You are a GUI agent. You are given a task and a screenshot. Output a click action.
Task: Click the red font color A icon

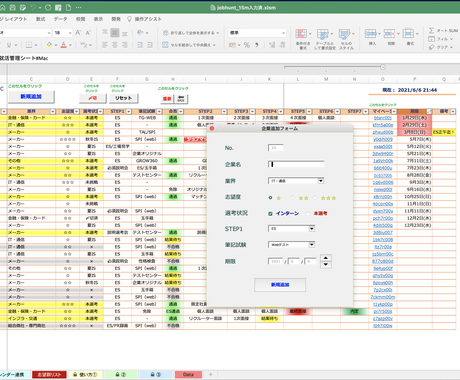click(x=63, y=45)
